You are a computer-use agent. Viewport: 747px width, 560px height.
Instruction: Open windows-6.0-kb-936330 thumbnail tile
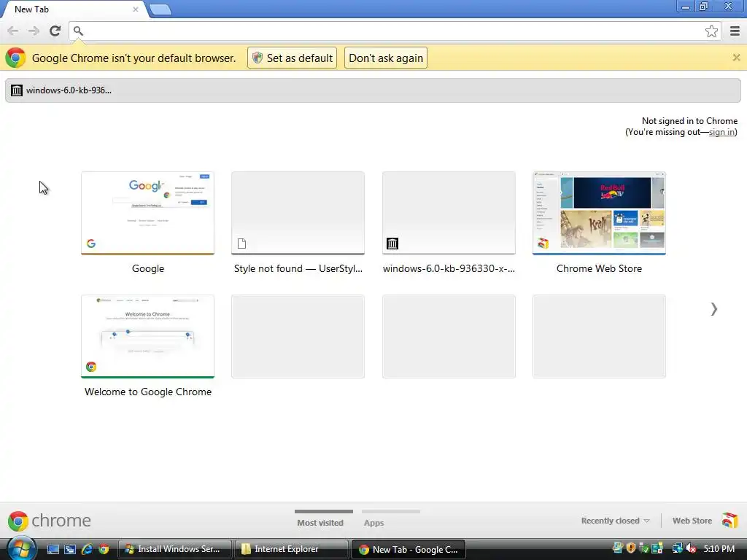(x=449, y=214)
